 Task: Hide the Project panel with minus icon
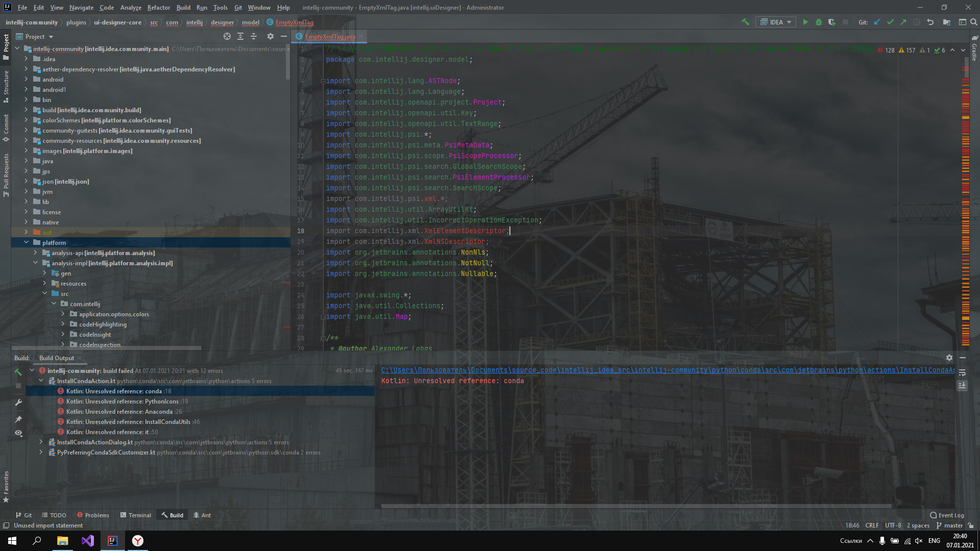284,36
